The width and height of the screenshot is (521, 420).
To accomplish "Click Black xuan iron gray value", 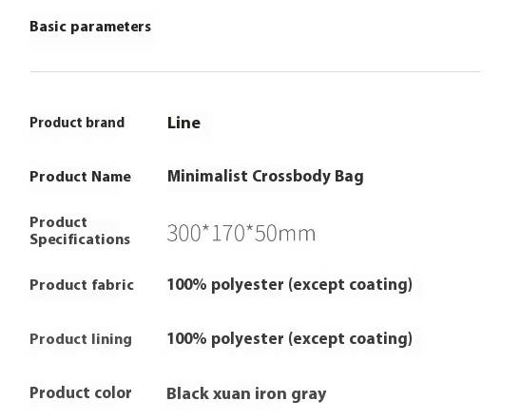I will click(246, 394).
